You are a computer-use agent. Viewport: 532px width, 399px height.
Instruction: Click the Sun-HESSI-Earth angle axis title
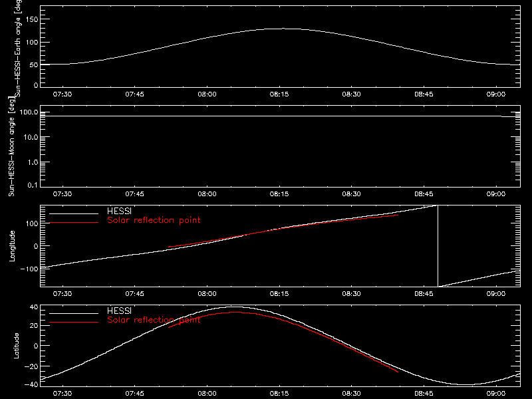click(x=18, y=48)
